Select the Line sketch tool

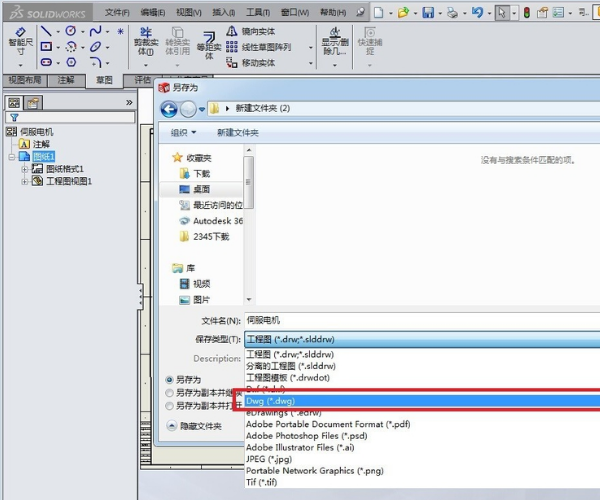tap(46, 31)
